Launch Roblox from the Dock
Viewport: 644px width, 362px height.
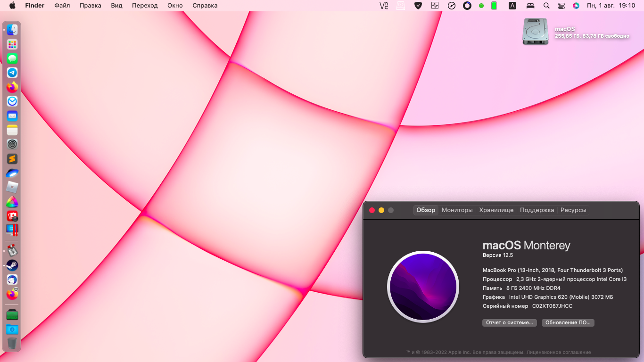coord(12,187)
